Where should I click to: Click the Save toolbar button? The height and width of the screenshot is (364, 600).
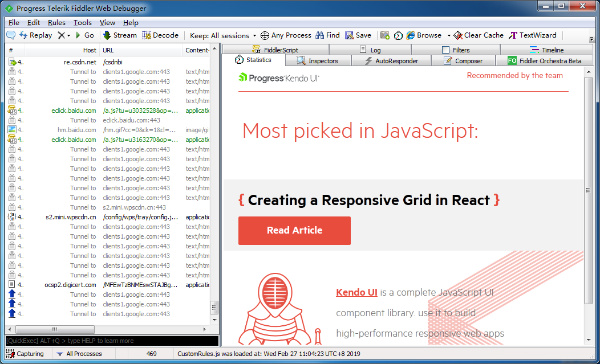point(358,35)
